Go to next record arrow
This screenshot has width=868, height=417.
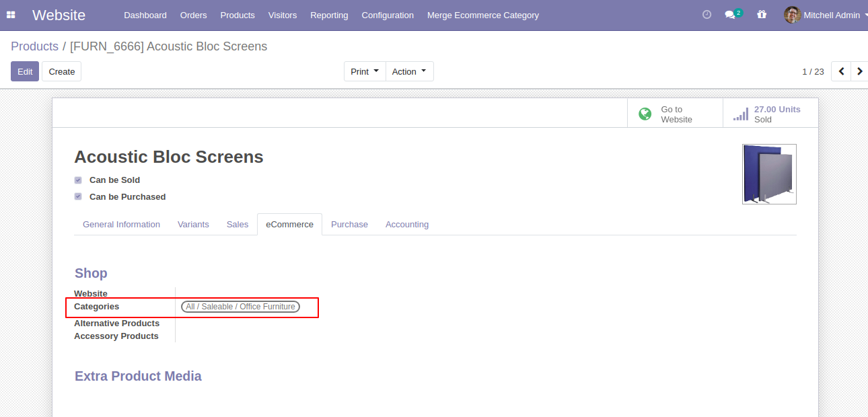coord(860,71)
